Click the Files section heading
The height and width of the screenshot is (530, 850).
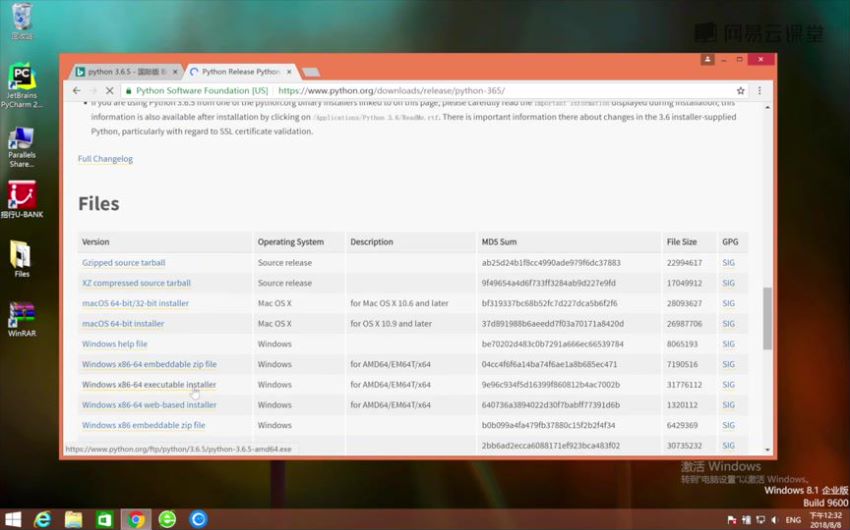pyautogui.click(x=99, y=204)
